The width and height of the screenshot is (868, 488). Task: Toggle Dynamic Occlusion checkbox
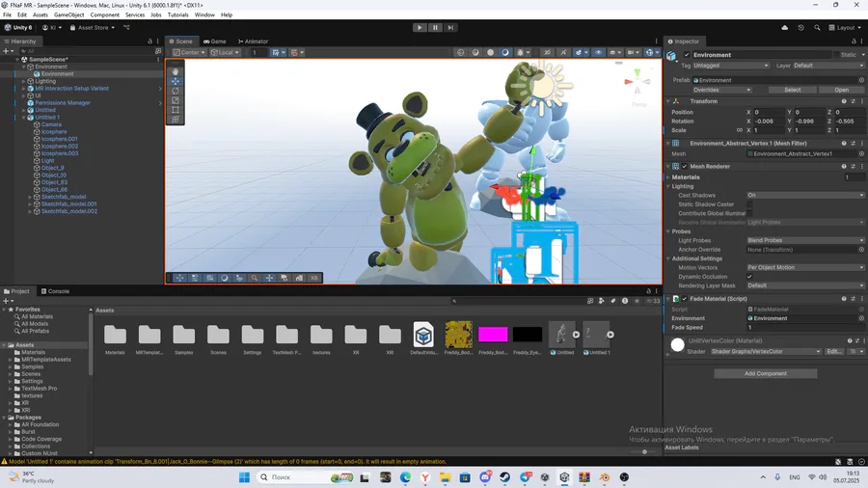coord(749,277)
